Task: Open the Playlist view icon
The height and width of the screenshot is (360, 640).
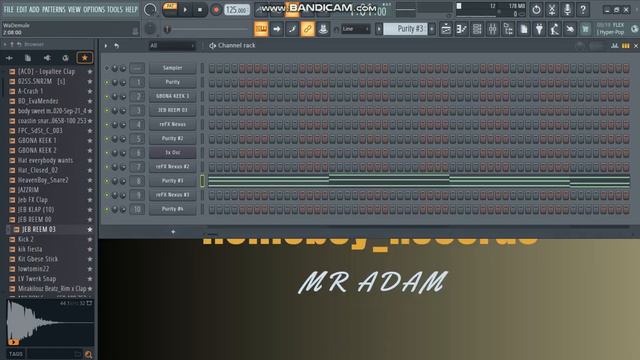Action: [x=446, y=29]
